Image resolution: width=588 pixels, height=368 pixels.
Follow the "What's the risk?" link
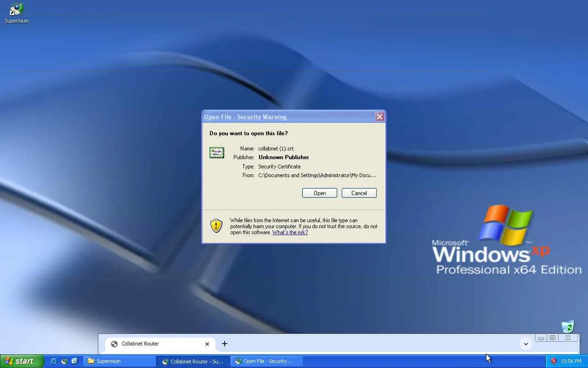click(x=290, y=232)
